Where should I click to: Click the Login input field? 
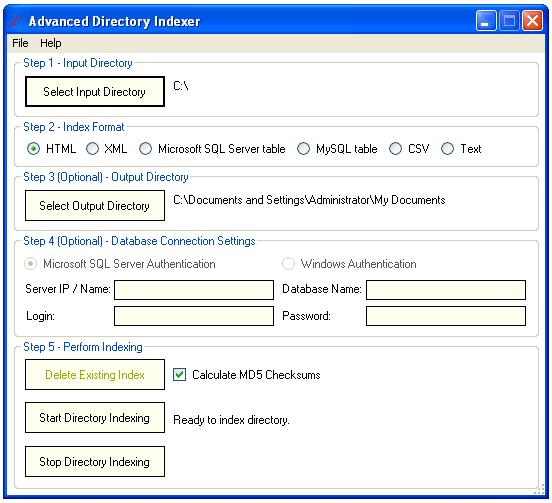click(194, 316)
